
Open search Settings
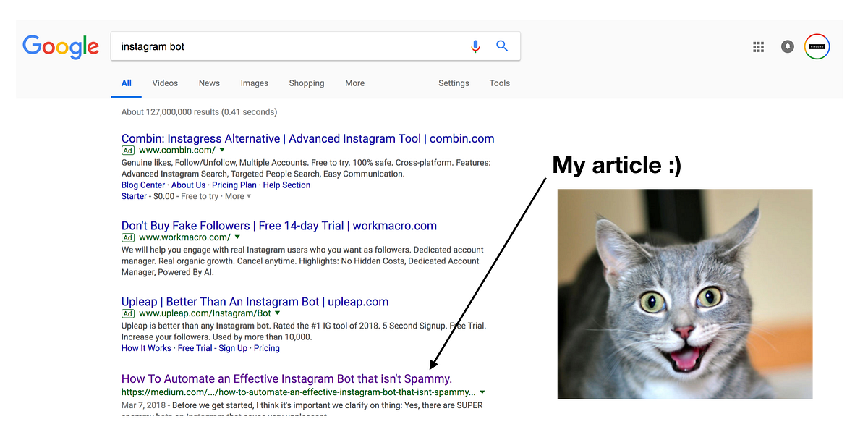454,83
